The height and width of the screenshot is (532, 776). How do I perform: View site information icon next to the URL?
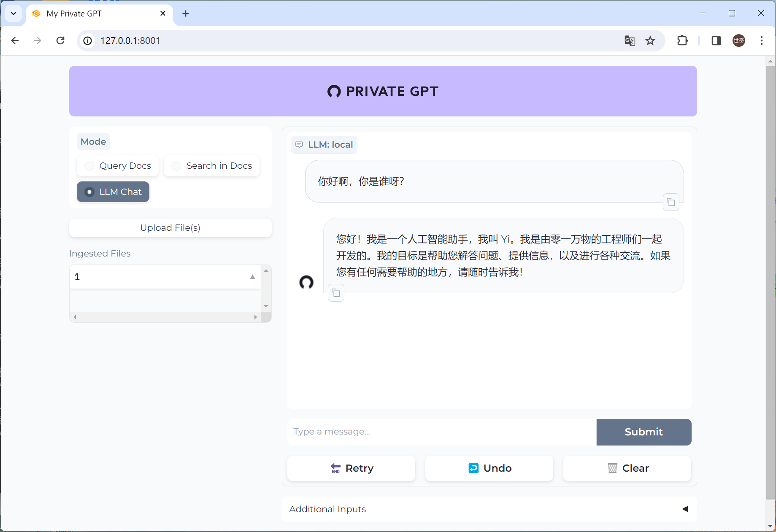click(87, 41)
